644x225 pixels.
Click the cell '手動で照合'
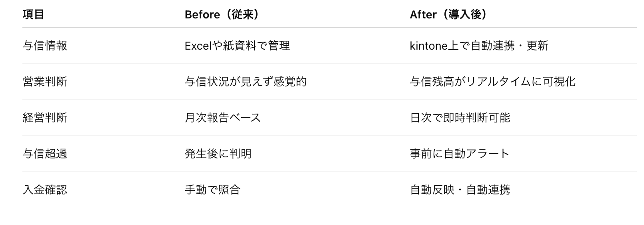[212, 190]
